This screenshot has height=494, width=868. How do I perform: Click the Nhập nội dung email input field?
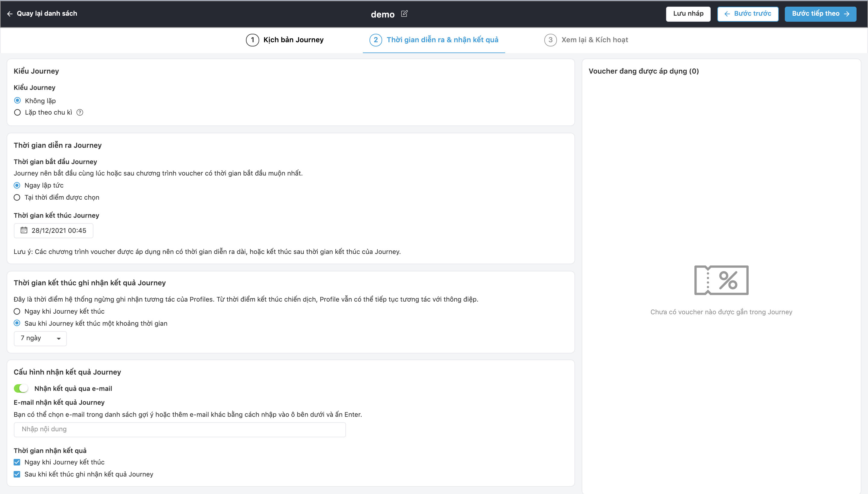(x=180, y=429)
